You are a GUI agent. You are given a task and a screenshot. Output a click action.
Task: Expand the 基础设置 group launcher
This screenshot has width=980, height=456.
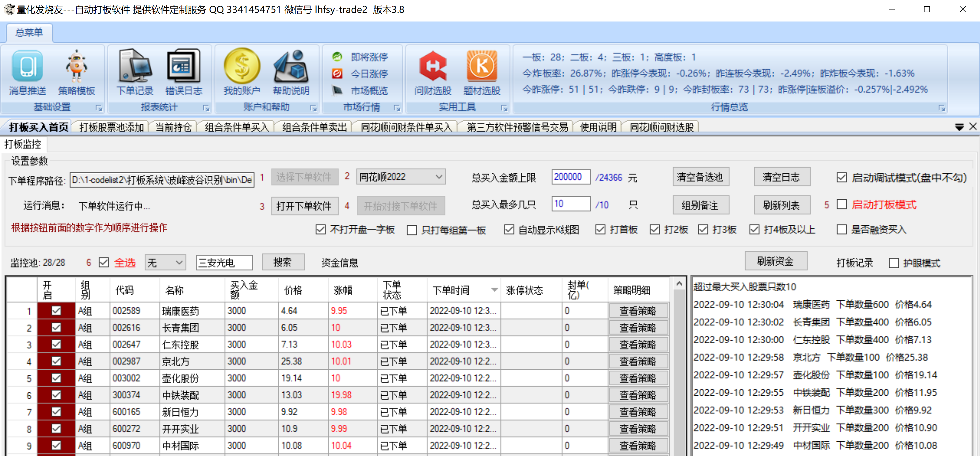coord(99,108)
